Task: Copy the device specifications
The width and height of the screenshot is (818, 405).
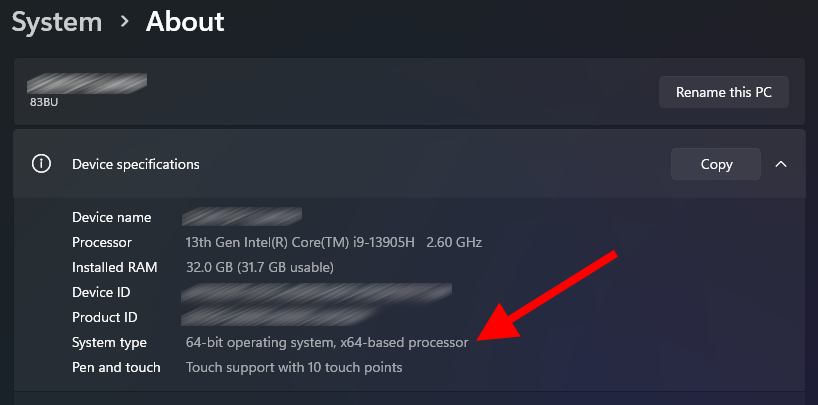Action: [716, 164]
